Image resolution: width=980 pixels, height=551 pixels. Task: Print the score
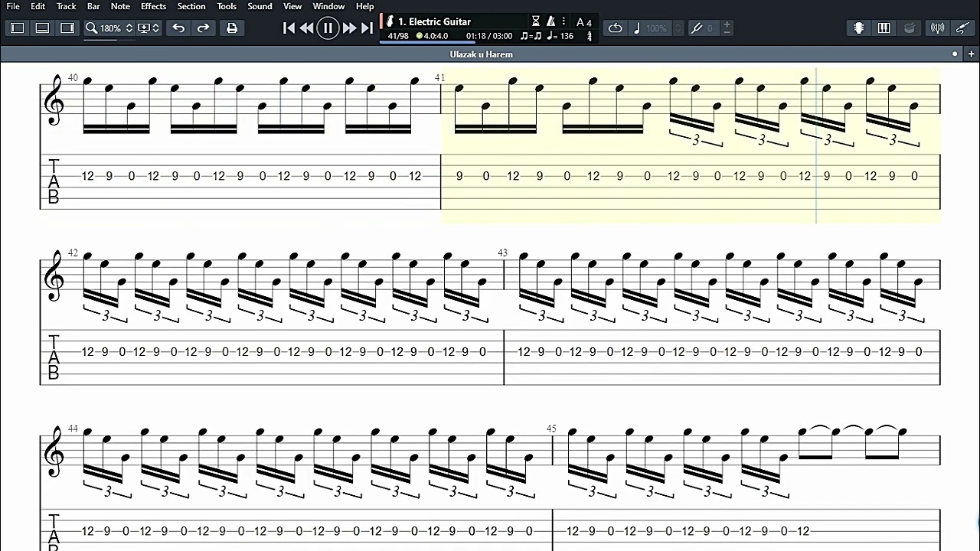[232, 28]
